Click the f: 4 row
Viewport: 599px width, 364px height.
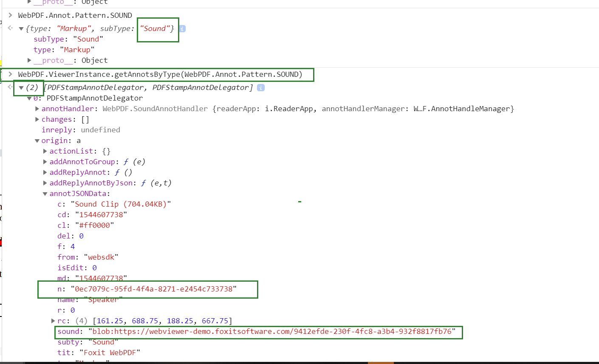tap(66, 246)
